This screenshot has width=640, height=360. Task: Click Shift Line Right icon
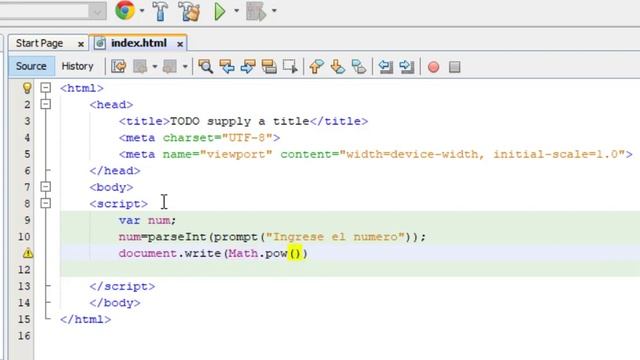click(x=407, y=67)
